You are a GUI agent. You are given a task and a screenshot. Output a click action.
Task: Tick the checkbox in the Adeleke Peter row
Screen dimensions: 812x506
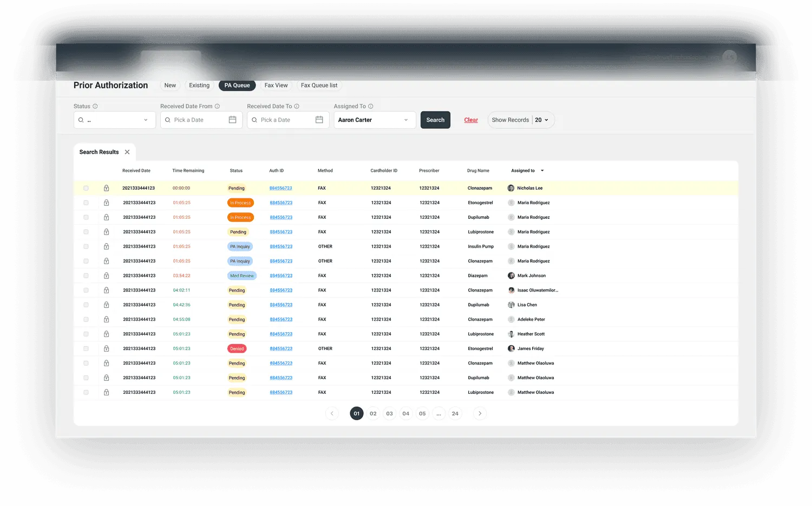coord(86,320)
